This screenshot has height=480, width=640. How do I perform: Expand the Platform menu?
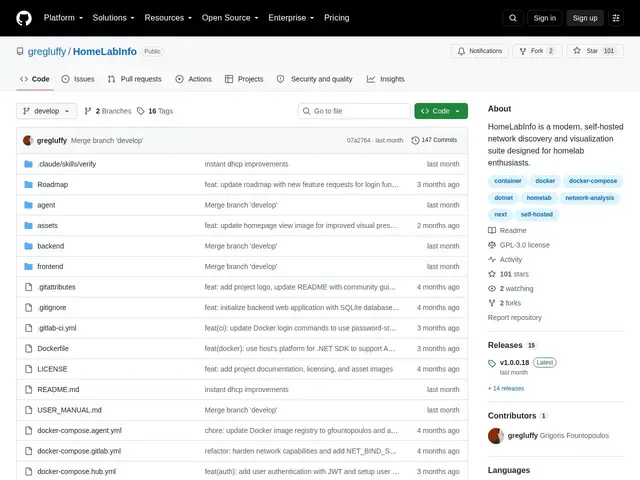pos(63,18)
